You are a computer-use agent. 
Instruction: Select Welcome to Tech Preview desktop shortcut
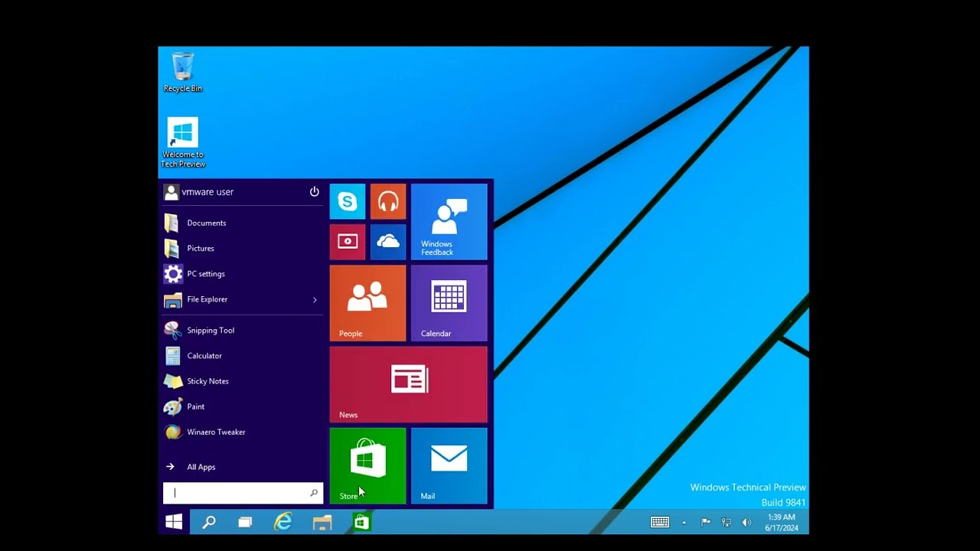coord(183,143)
